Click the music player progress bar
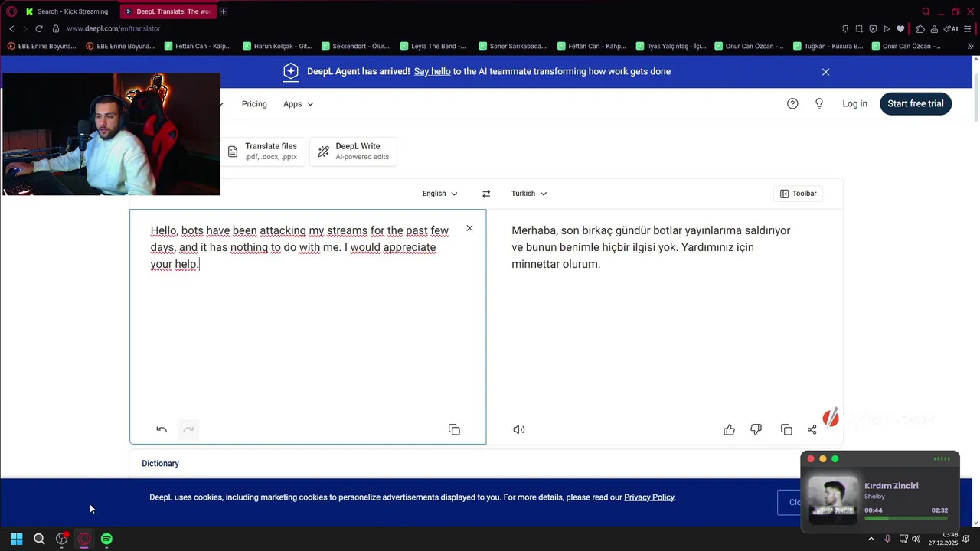Viewport: 980px width, 551px height. tap(906, 519)
